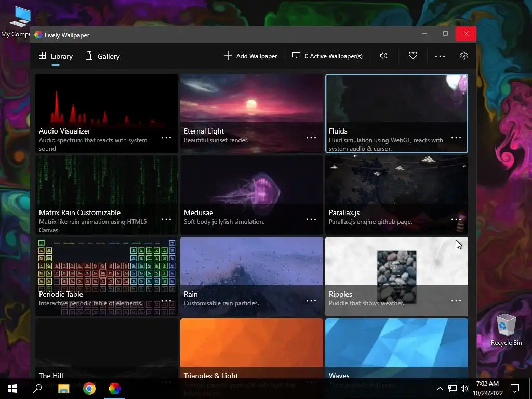
Task: Click the plus icon for Add Wallpaper
Action: 228,56
